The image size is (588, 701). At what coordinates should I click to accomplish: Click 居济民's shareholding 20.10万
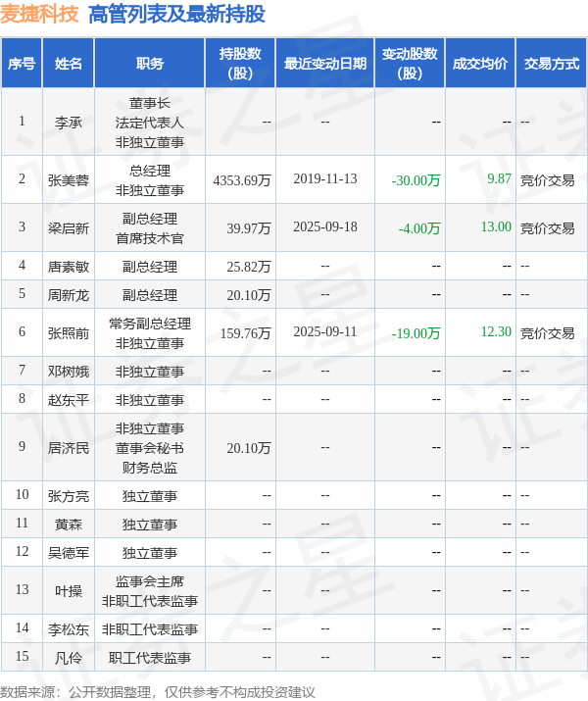pyautogui.click(x=248, y=448)
